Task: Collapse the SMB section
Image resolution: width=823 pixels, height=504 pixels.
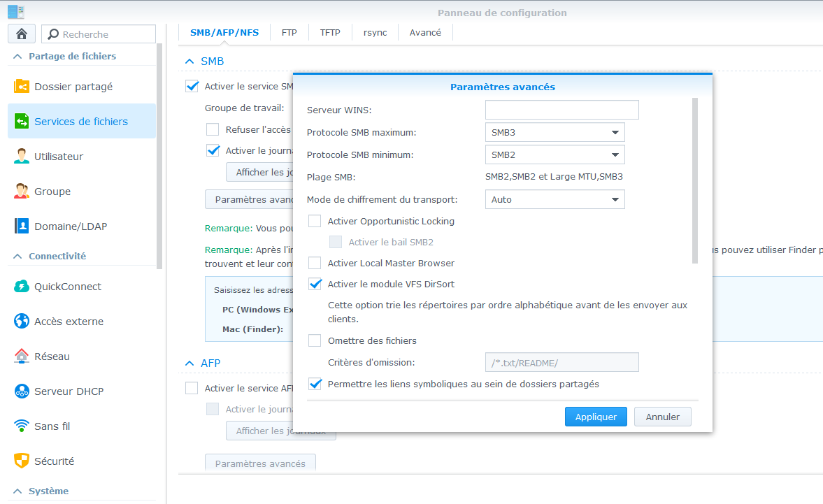Action: [x=189, y=62]
